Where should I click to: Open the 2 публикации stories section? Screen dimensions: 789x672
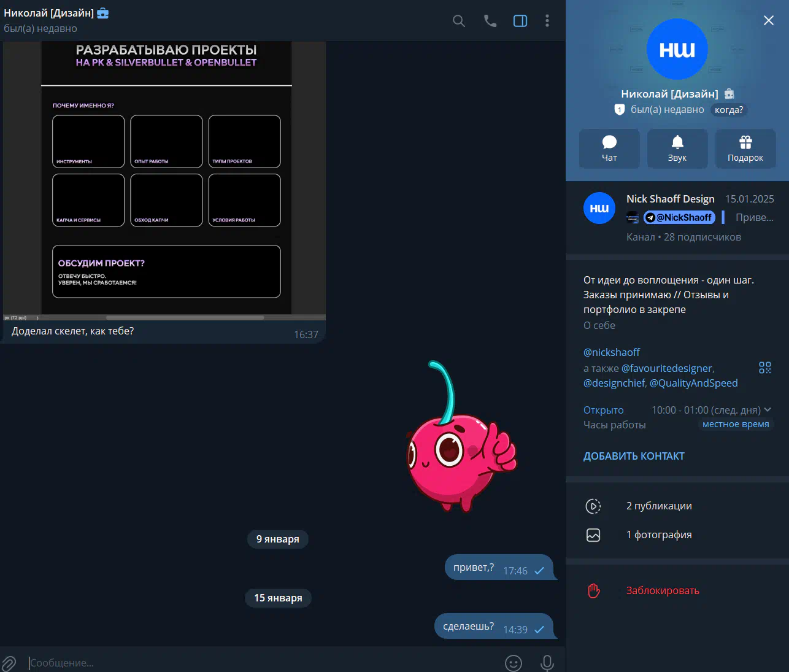click(677, 506)
